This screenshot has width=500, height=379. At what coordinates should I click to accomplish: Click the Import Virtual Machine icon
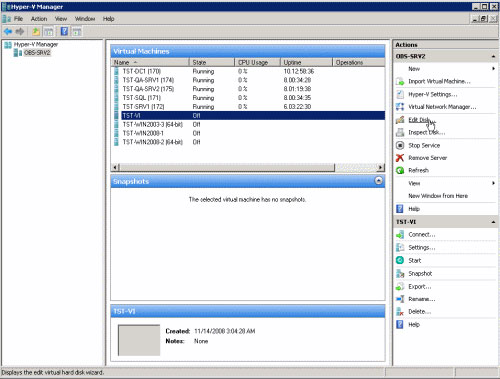pos(400,81)
